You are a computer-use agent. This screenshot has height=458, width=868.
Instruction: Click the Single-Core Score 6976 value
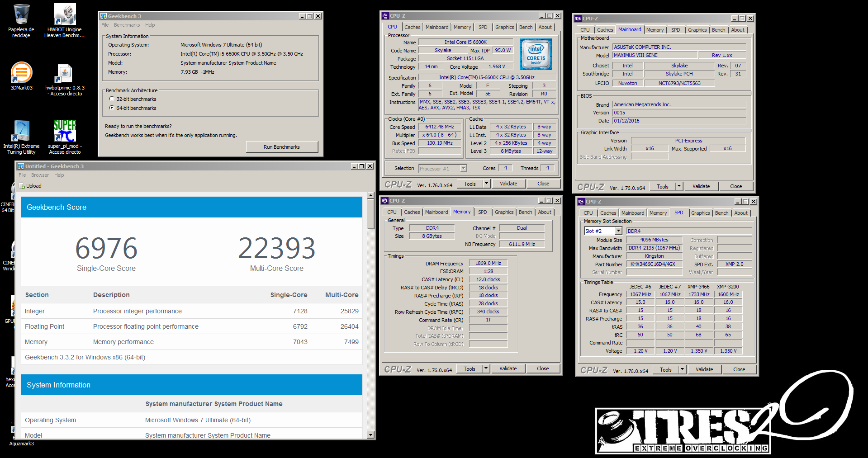coord(106,248)
